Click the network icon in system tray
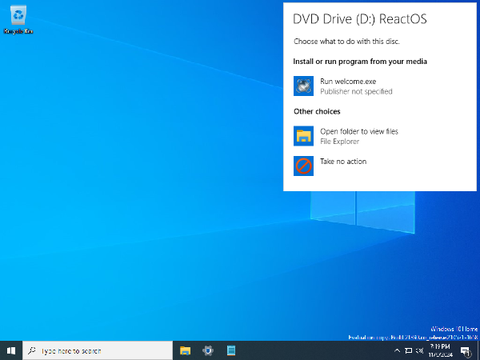Viewport: 480px width, 360px height. (x=408, y=351)
